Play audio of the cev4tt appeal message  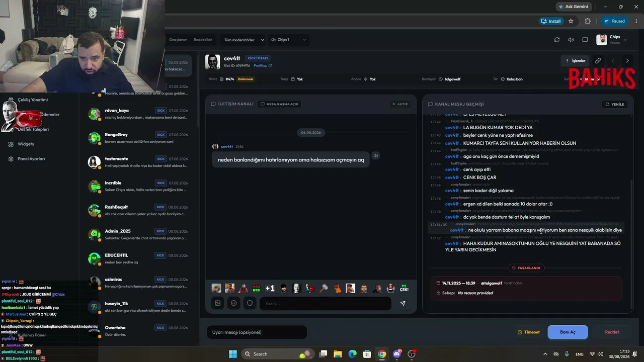pyautogui.click(x=375, y=156)
